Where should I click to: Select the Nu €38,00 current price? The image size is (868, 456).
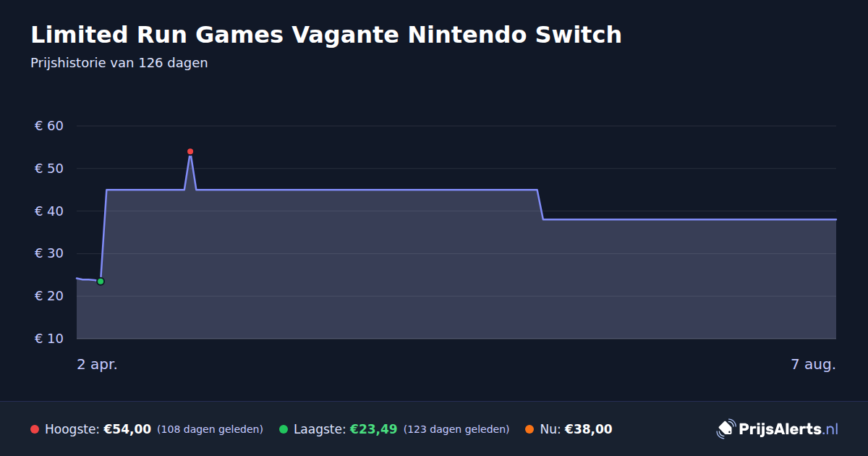(x=588, y=429)
